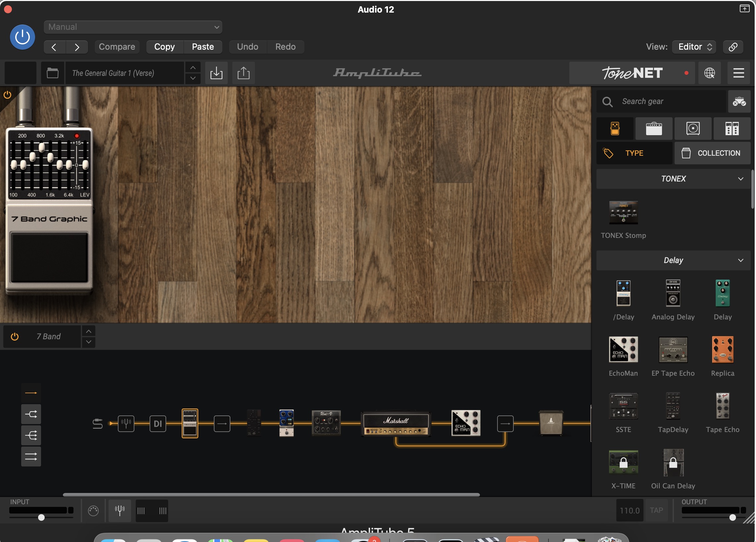This screenshot has width=756, height=542.
Task: Click the Paste button
Action: 203,47
